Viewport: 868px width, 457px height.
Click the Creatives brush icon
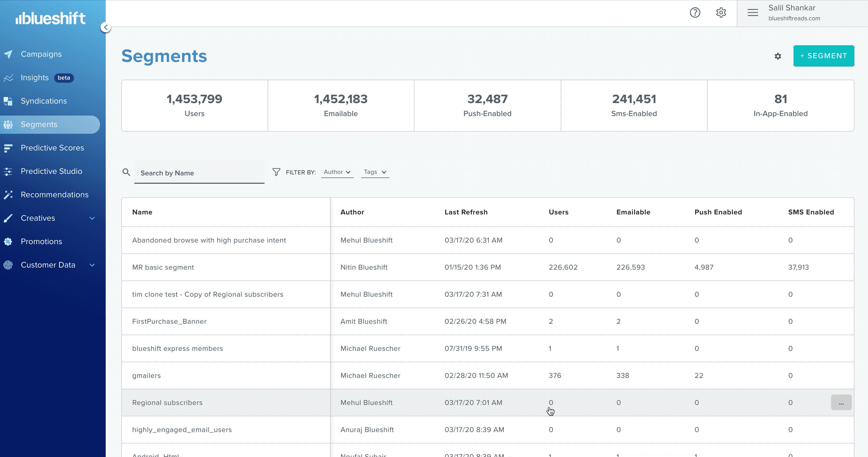pos(8,218)
